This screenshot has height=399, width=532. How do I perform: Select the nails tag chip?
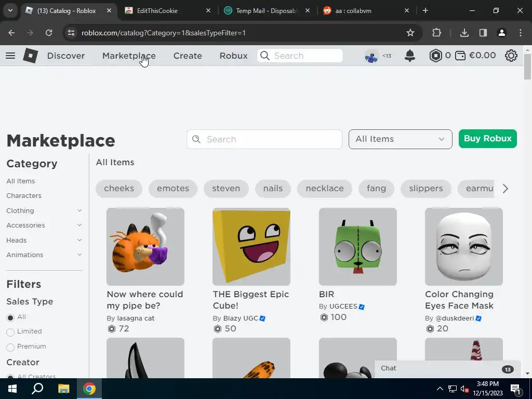[273, 189]
